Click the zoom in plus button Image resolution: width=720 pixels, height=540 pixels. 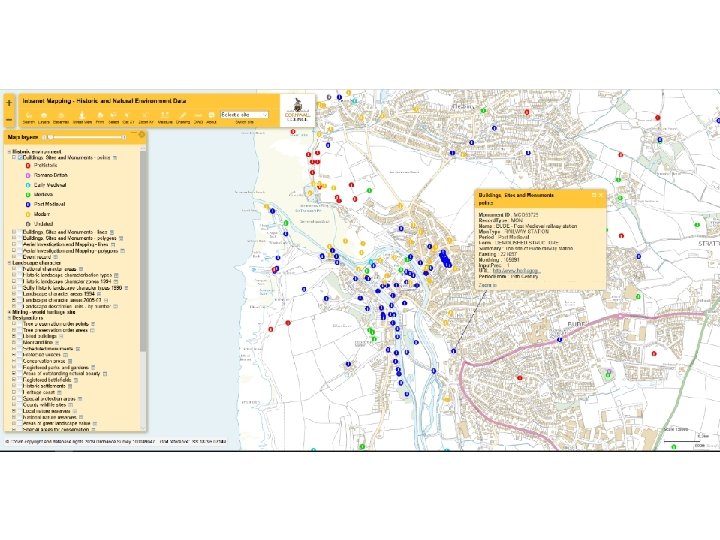(x=9, y=103)
